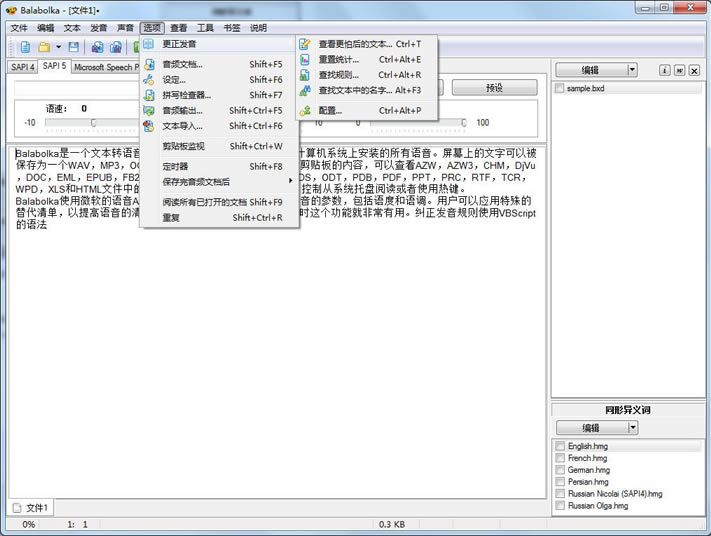Screen dimensions: 711x536
Task: Click the save floppy disk toolbar icon
Action: [x=73, y=47]
